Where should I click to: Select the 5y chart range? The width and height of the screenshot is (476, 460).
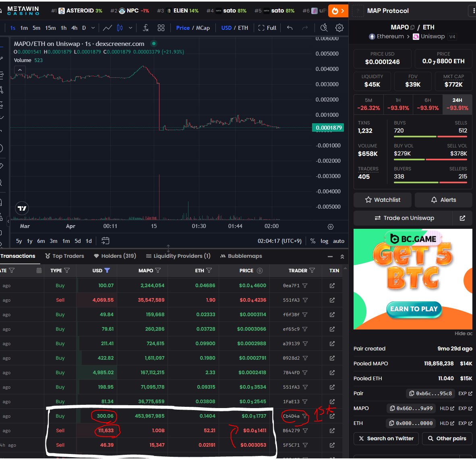tap(19, 241)
